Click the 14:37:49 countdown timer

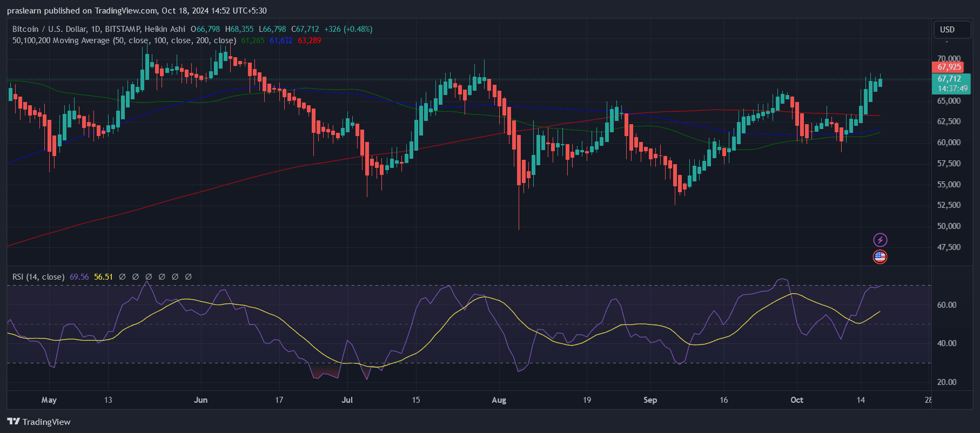[x=952, y=89]
